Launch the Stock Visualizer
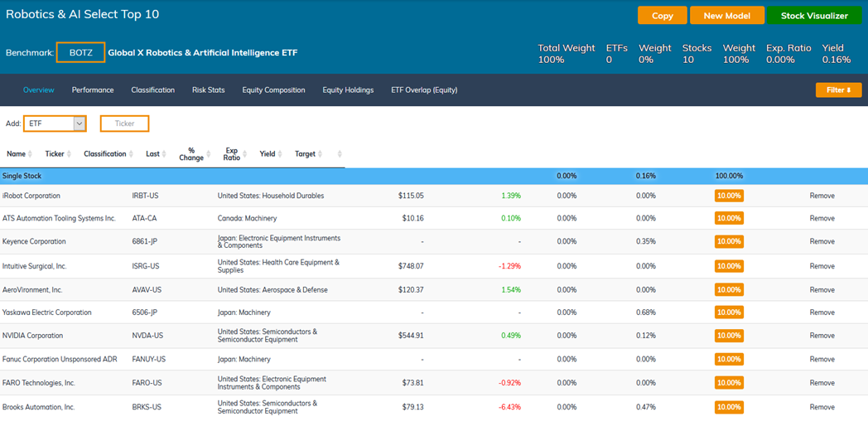868x436 pixels. (814, 16)
